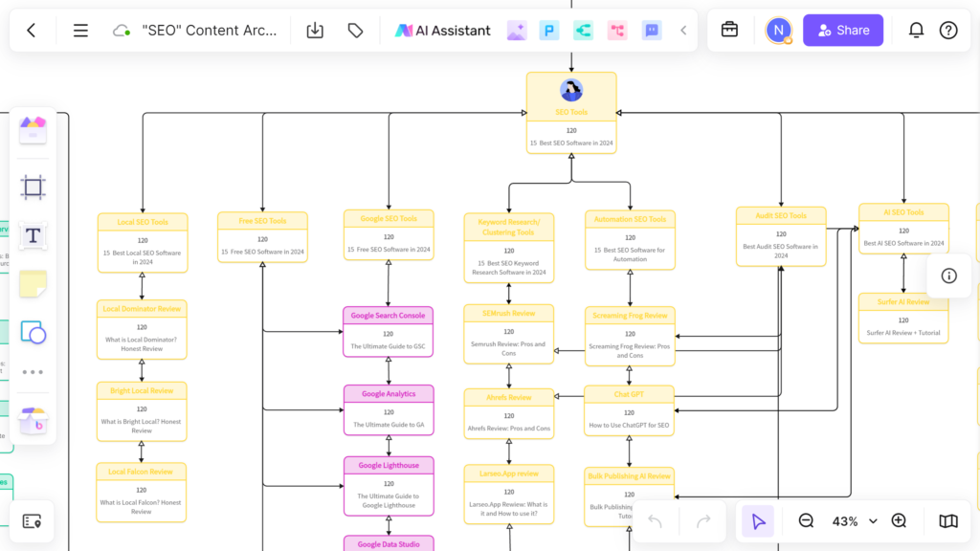Toggle the cursor select mode

click(x=758, y=521)
